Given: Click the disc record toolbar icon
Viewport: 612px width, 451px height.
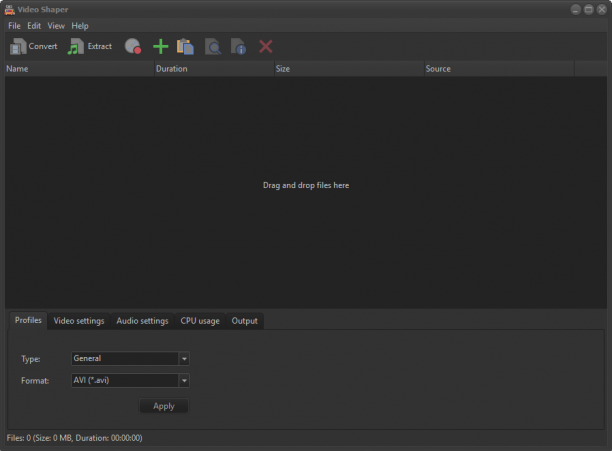Looking at the screenshot, I should (133, 46).
